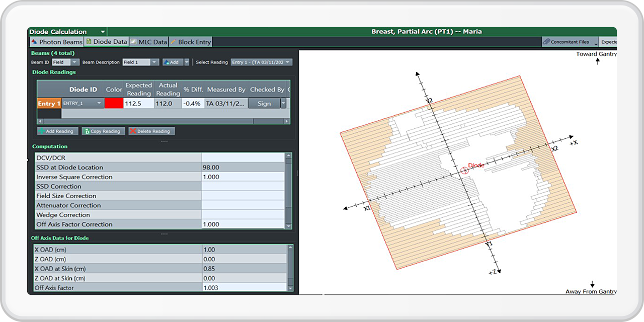Click the Concomitant Files paperclip icon
Screen dimensions: 644x322
click(x=546, y=42)
